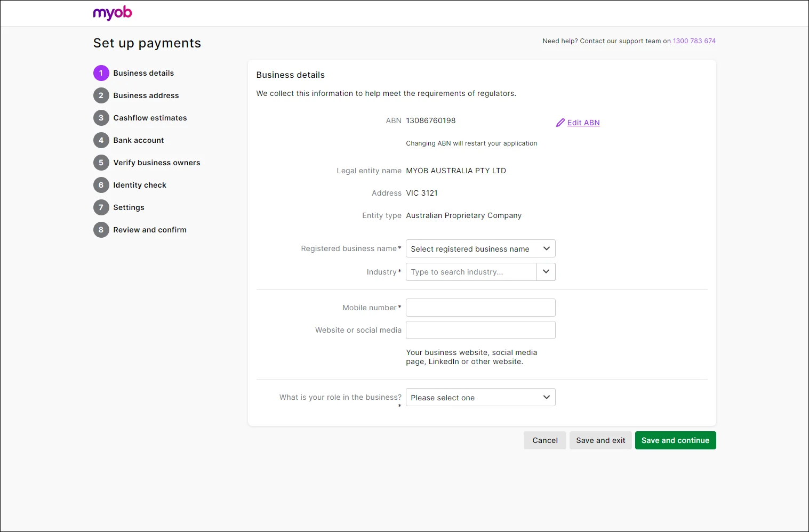
Task: Click the address value VIC 3121
Action: click(422, 193)
